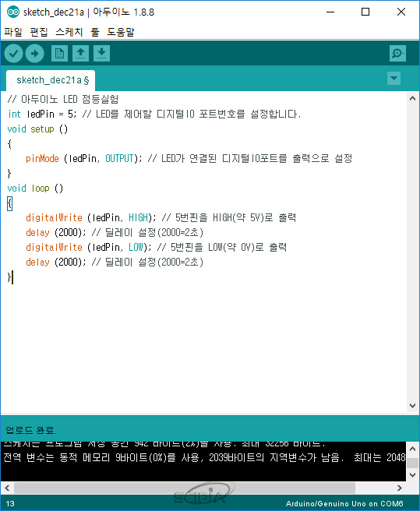Click the console scrollbar up arrow
The height and width of the screenshot is (511, 420).
tap(412, 449)
